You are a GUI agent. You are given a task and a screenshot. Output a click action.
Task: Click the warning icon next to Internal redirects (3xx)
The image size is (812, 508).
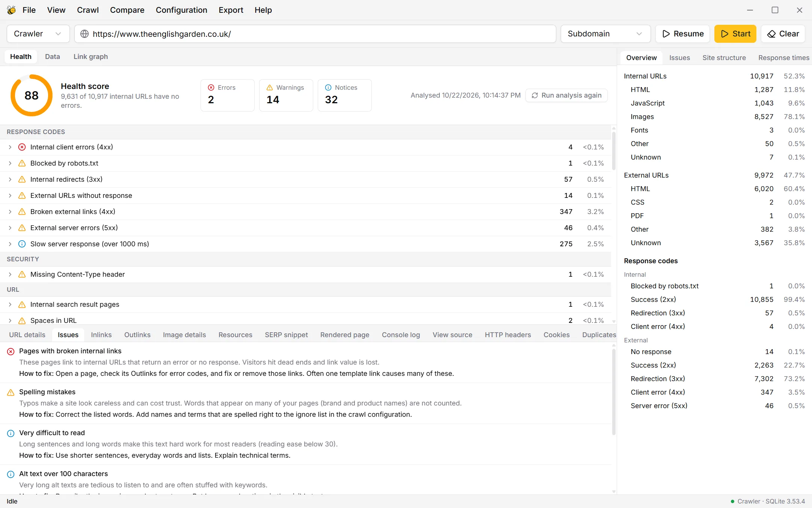[22, 179]
